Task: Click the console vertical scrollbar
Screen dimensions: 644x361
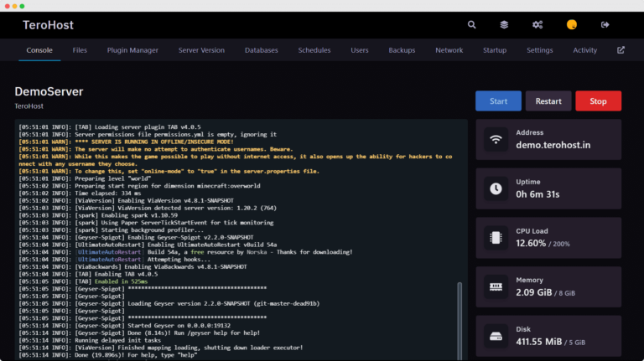Action: [x=459, y=318]
